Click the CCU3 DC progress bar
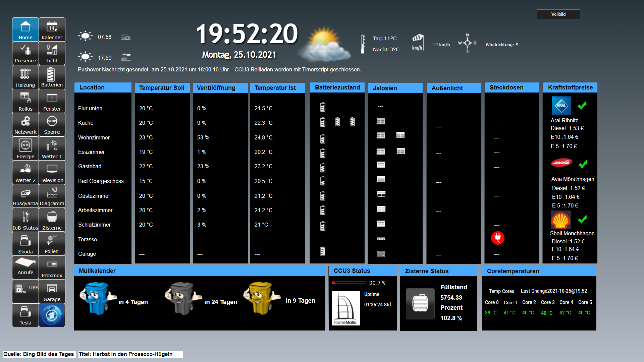 [x=349, y=283]
